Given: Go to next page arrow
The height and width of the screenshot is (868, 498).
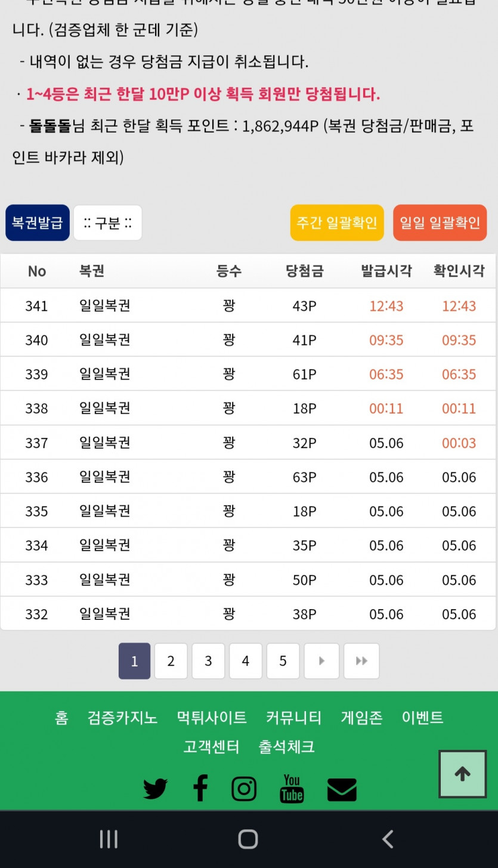Looking at the screenshot, I should [321, 661].
